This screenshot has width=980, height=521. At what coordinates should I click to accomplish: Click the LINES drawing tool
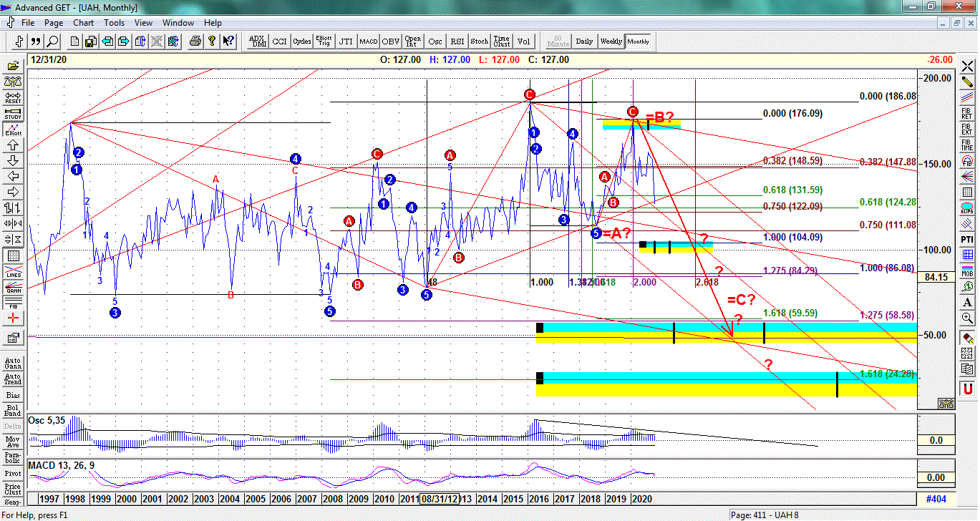(x=13, y=271)
